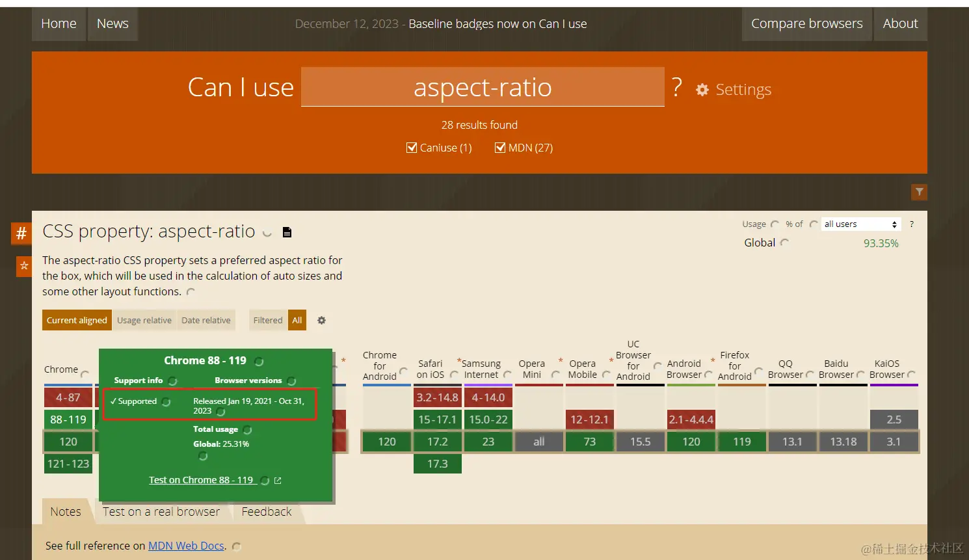Select Android Browser 2.1-4.4.4 cell

[x=691, y=420]
